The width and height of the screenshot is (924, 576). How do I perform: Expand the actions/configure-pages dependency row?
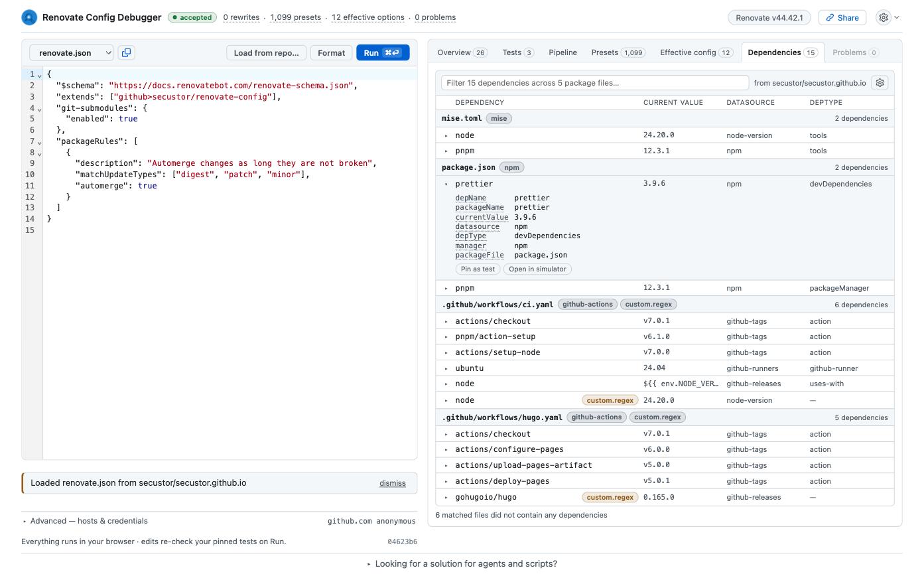pyautogui.click(x=446, y=450)
